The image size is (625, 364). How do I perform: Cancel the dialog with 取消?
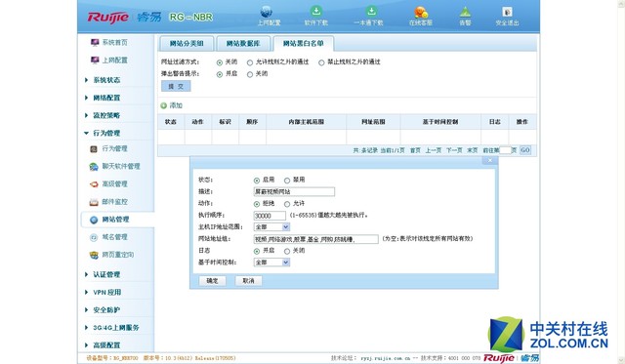coord(248,281)
